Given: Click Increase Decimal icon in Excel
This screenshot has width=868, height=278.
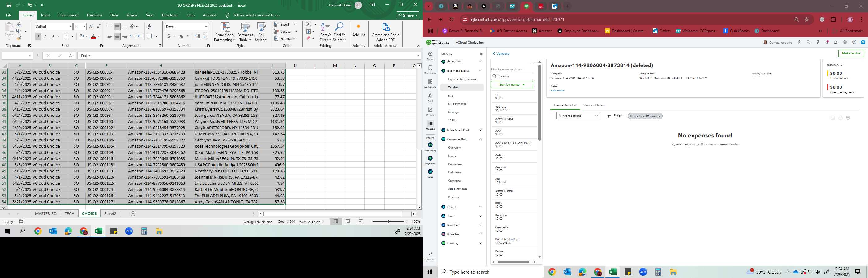Looking at the screenshot, I should [198, 36].
